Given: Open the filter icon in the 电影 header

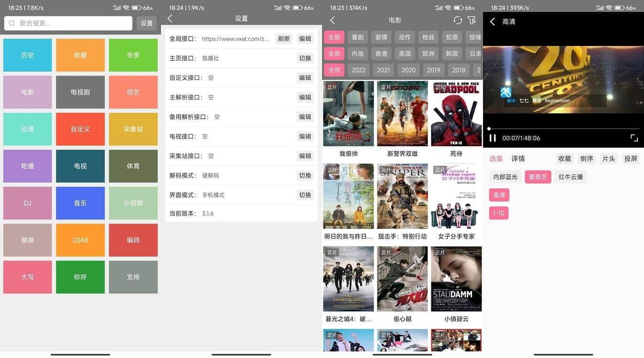Looking at the screenshot, I should (x=472, y=20).
